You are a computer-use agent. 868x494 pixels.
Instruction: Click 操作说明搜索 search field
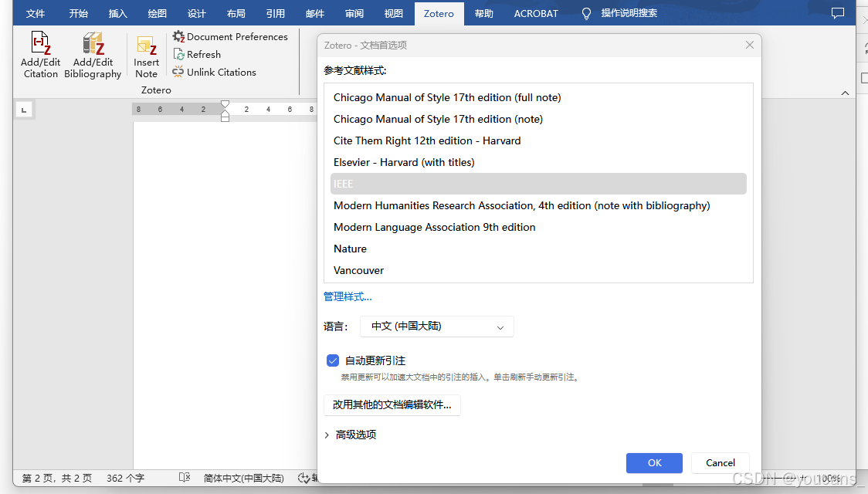coord(629,13)
